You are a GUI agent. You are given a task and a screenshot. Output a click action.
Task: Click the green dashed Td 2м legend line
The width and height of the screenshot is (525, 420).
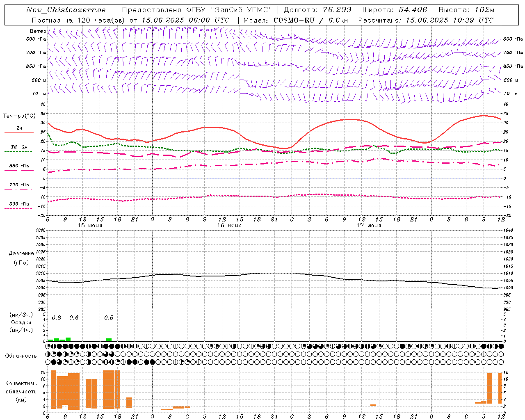pyautogui.click(x=18, y=151)
